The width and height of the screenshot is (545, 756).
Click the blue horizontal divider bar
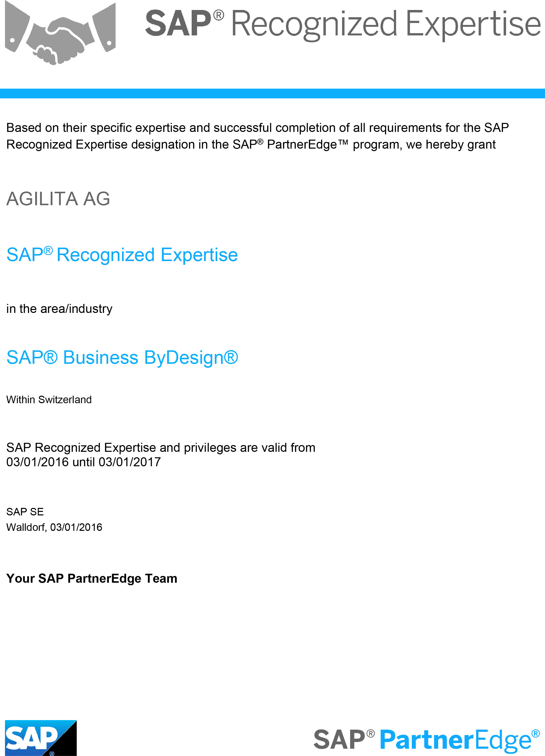[272, 93]
